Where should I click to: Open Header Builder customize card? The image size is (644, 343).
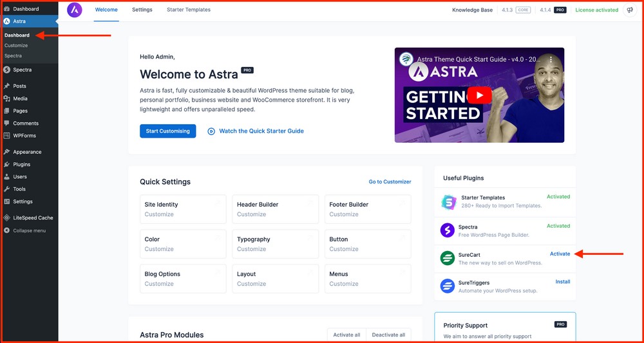(275, 209)
